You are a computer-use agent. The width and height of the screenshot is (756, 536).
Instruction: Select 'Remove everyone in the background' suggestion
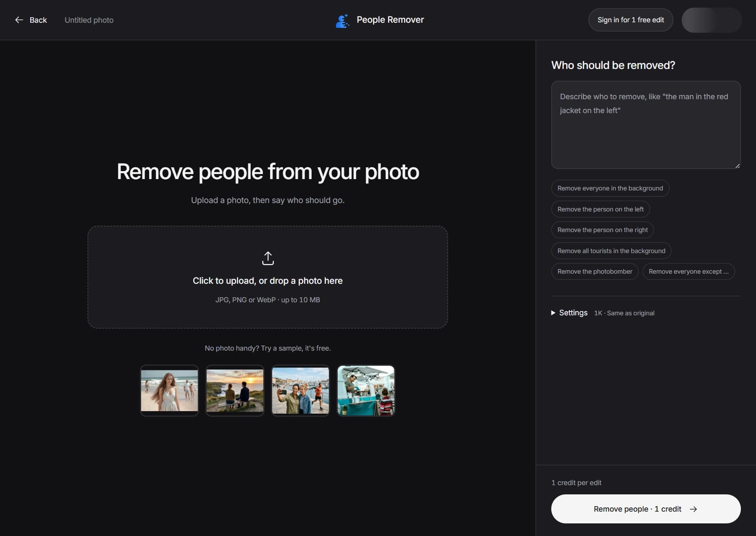click(x=610, y=188)
